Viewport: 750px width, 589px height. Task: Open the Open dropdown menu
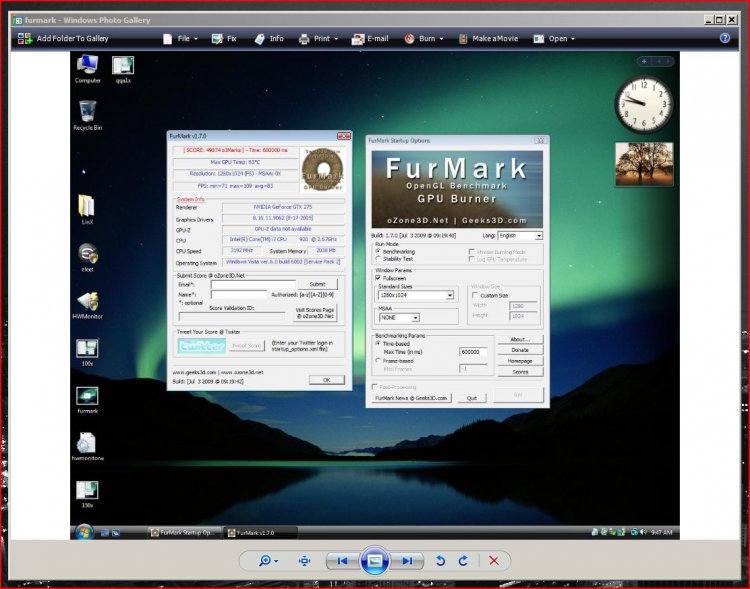tap(554, 39)
